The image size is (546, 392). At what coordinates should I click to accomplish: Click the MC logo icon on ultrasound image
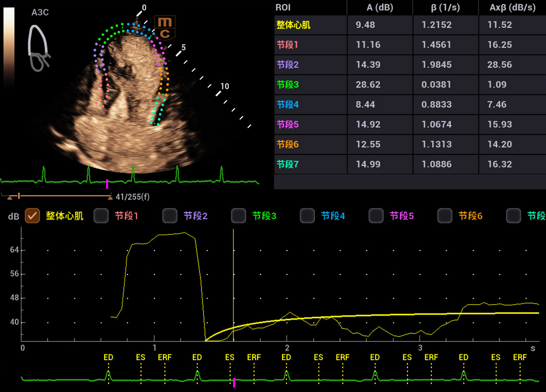coord(165,28)
